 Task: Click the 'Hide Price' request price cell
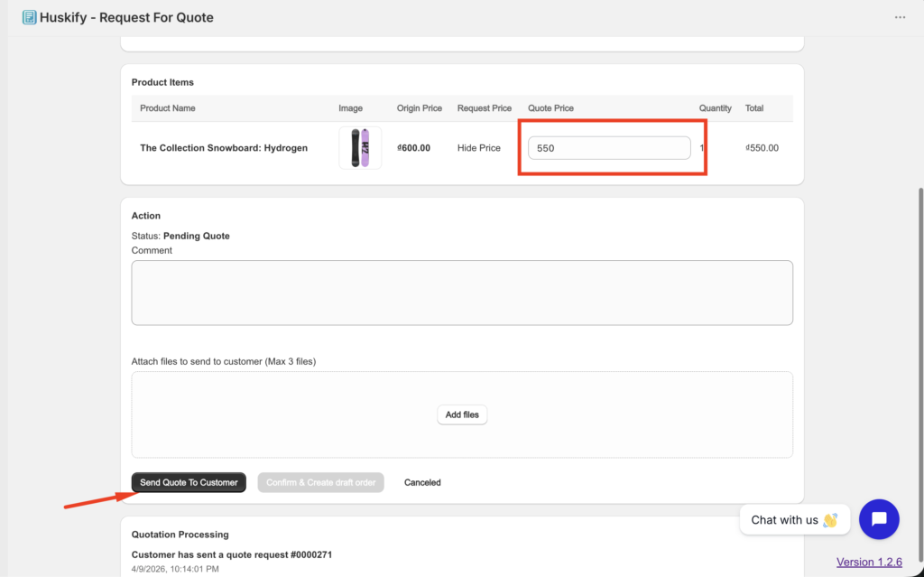478,148
